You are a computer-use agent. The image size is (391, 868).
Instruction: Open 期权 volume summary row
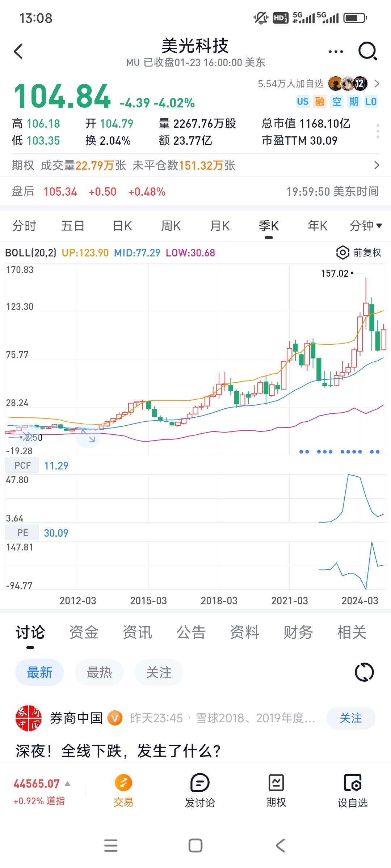[x=195, y=165]
